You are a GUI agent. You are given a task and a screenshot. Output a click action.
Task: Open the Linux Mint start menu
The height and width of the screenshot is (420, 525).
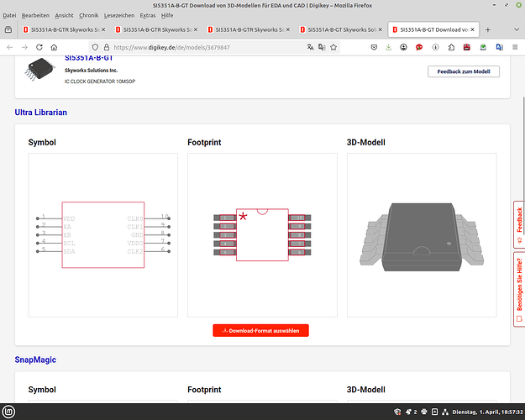coord(8,412)
